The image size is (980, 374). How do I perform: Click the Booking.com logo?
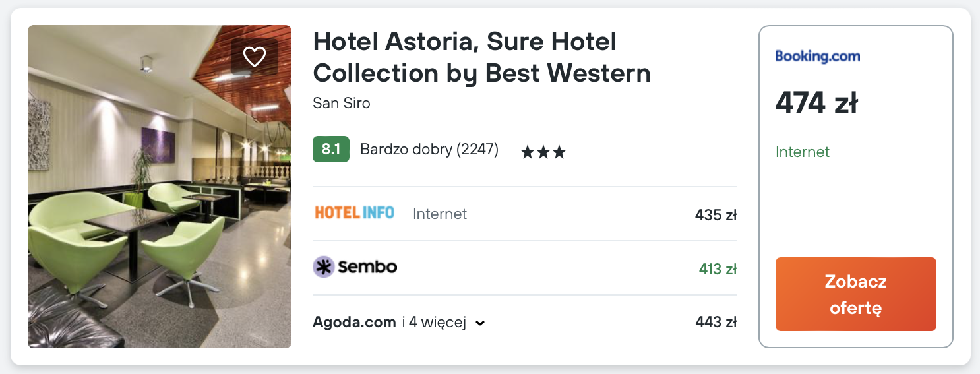[817, 56]
